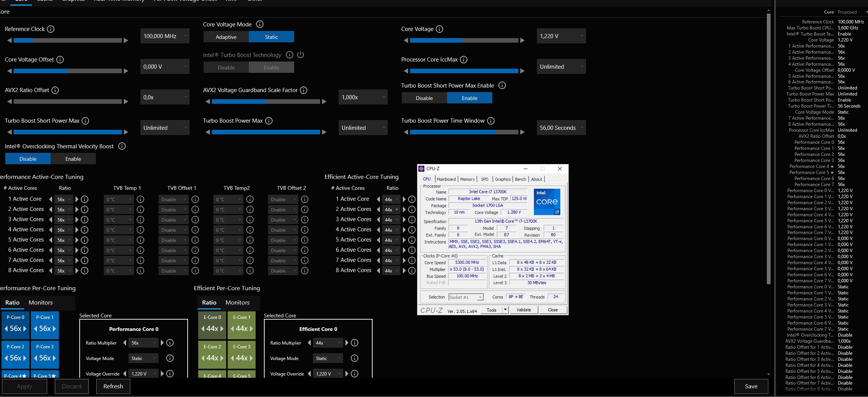
Task: Open the Bench tab in CPU-Z
Action: pyautogui.click(x=520, y=179)
